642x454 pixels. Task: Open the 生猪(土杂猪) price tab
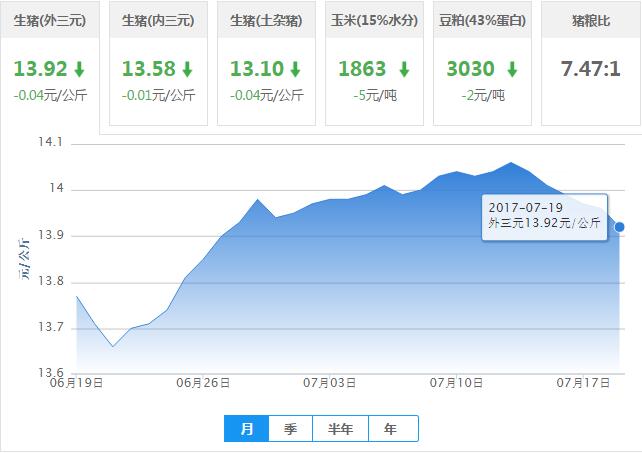click(266, 20)
